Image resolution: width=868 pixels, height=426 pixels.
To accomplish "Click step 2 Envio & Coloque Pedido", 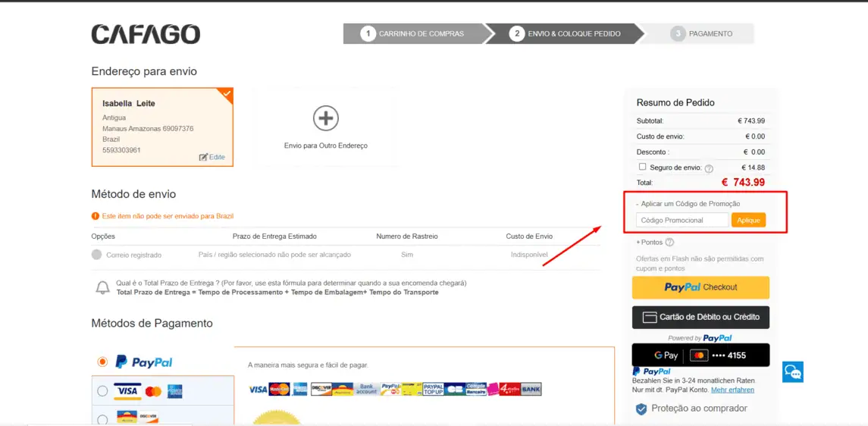I will coord(564,34).
